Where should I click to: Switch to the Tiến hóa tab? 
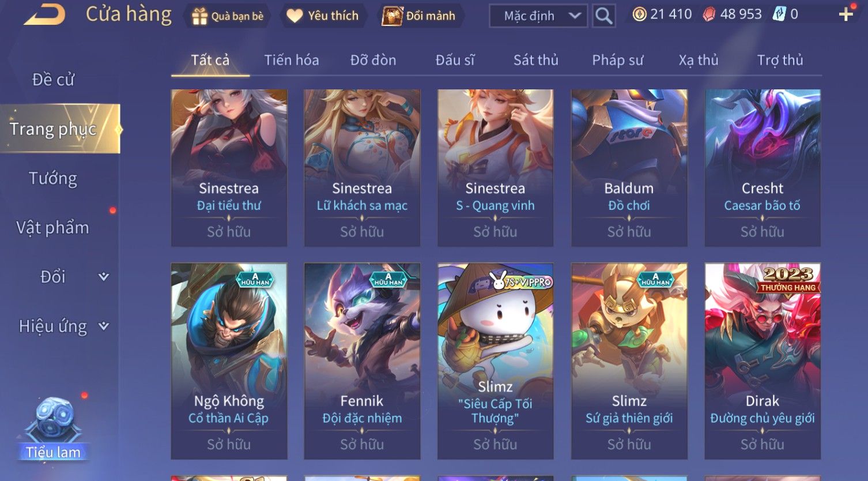point(291,60)
